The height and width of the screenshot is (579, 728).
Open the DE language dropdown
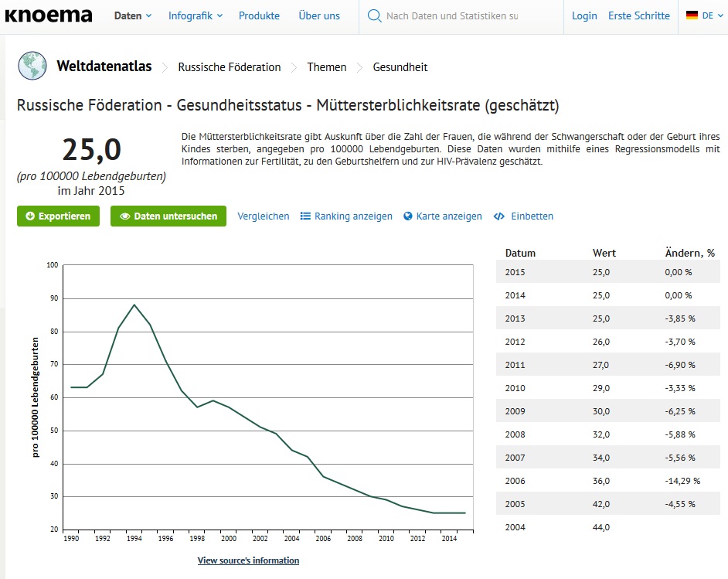click(713, 15)
